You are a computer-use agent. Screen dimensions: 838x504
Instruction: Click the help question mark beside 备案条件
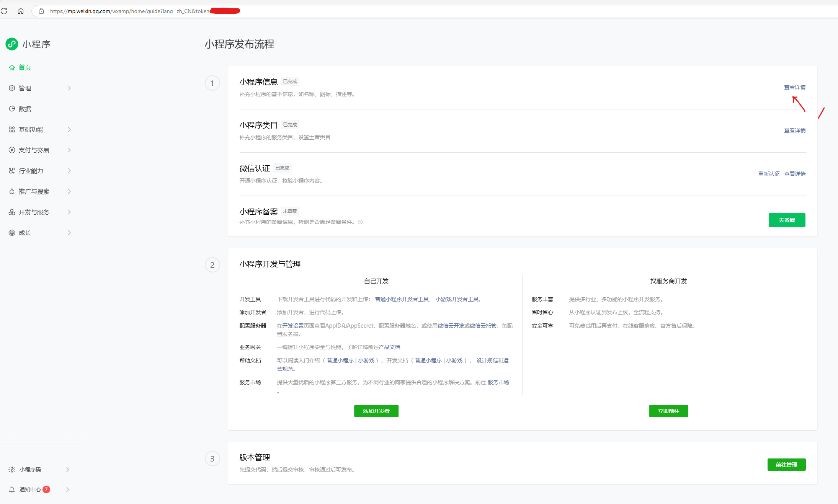(360, 222)
